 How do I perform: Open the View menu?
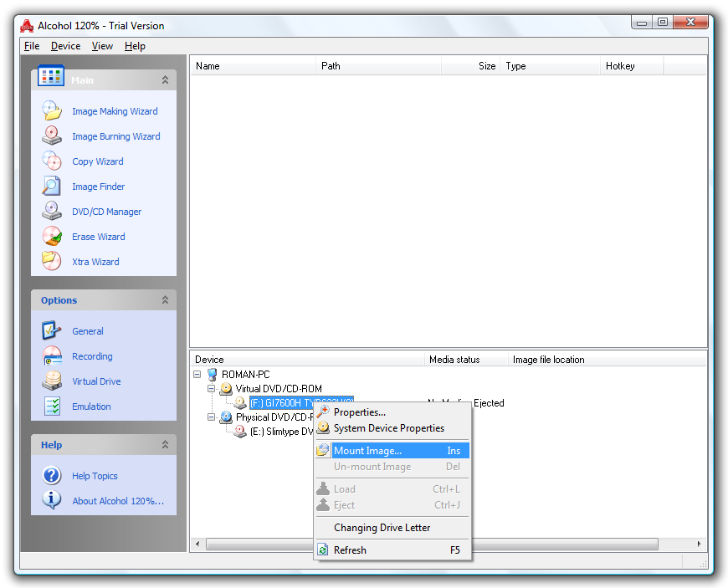102,46
